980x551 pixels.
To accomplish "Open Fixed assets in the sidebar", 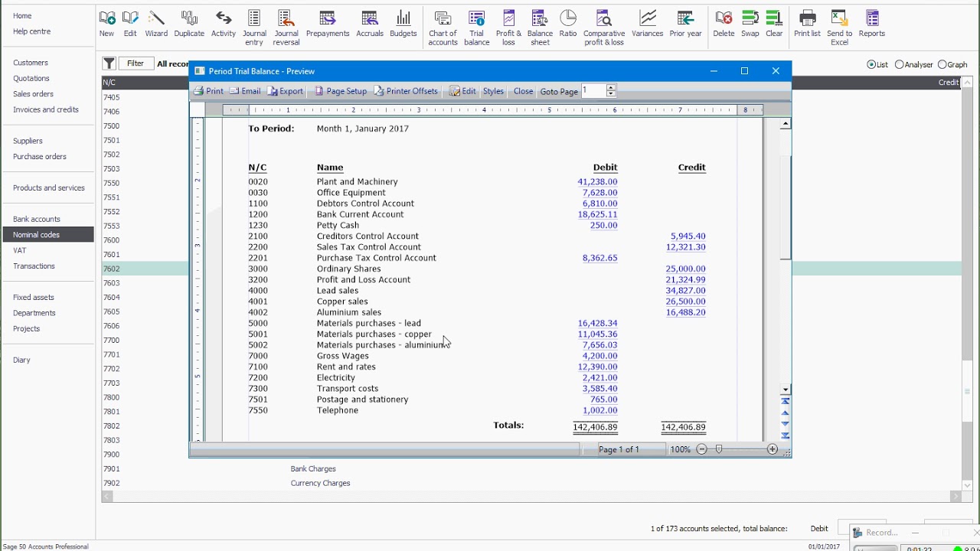I will [x=34, y=298].
